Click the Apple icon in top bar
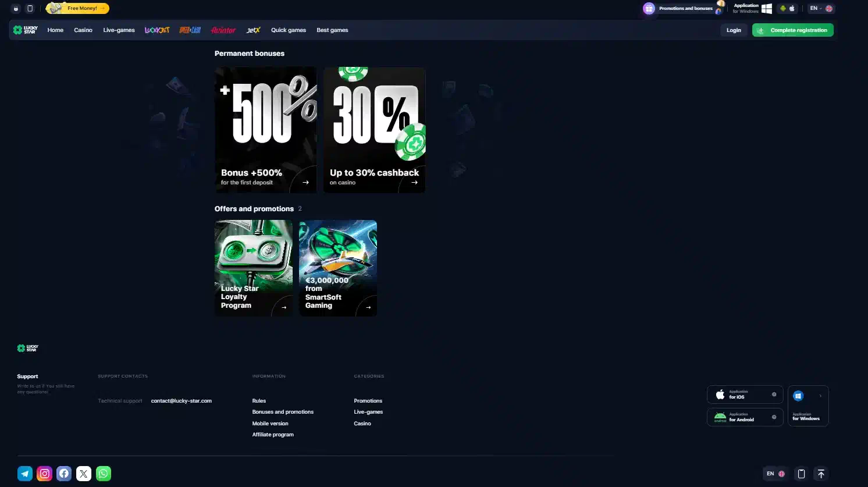868x487 pixels. coord(792,9)
